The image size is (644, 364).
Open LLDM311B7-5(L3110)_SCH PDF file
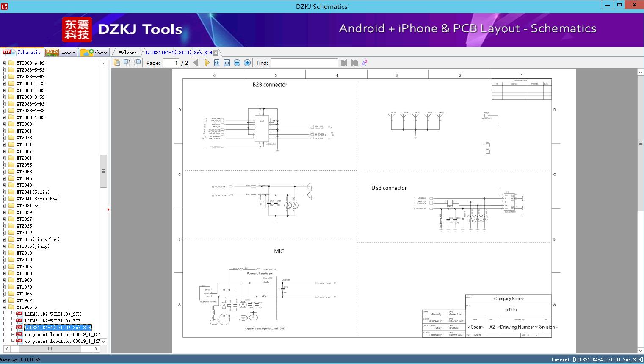(x=53, y=314)
